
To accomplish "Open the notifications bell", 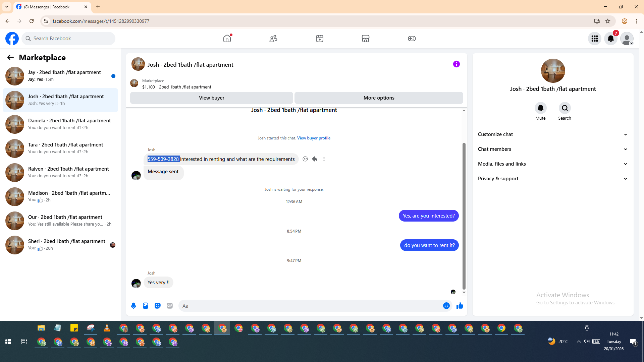I will 611,39.
